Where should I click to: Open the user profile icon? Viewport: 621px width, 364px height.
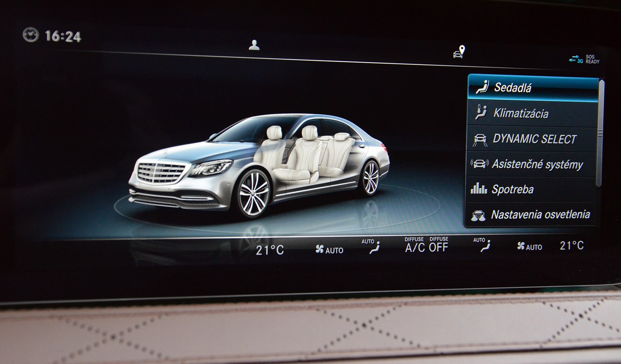click(x=254, y=45)
